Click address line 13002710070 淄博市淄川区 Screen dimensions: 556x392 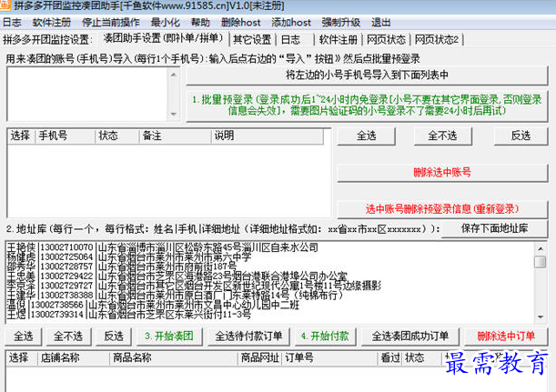point(162,247)
